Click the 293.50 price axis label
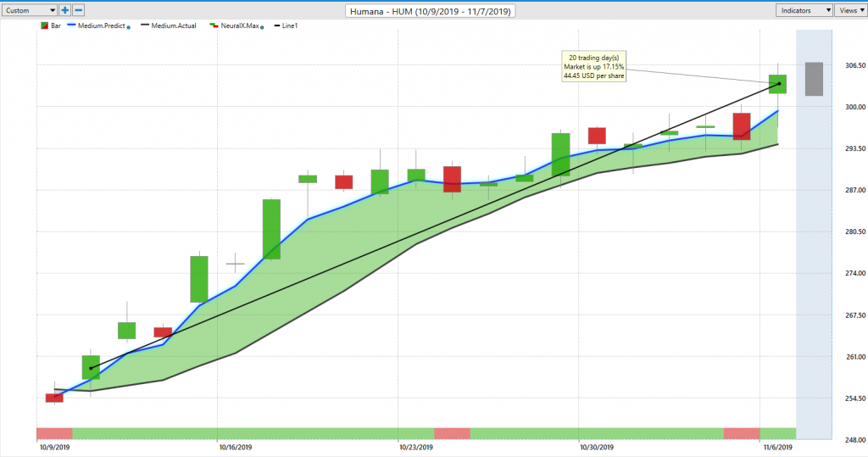Viewport: 868px width, 457px height. point(855,148)
